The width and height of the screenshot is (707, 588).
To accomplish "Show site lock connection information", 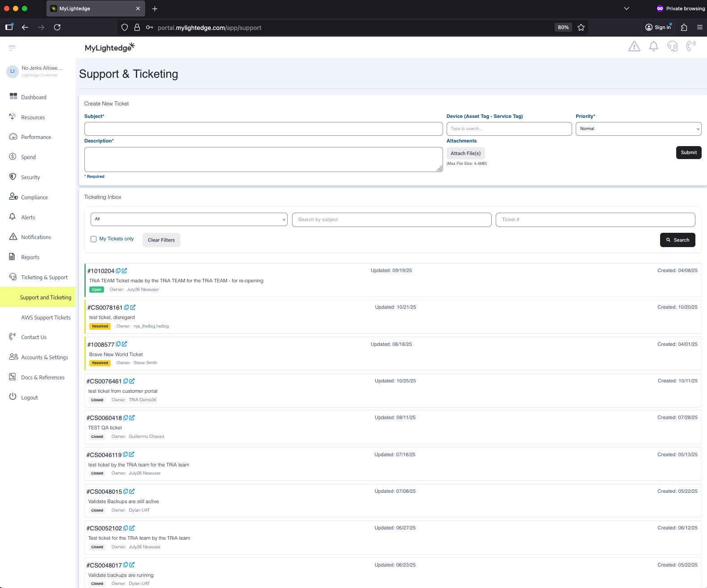I will click(137, 27).
